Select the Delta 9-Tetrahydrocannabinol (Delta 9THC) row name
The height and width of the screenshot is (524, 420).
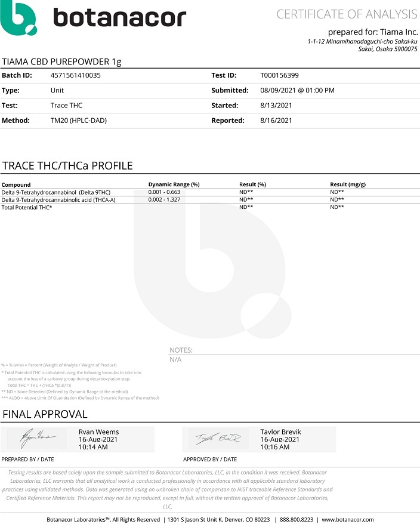point(56,193)
